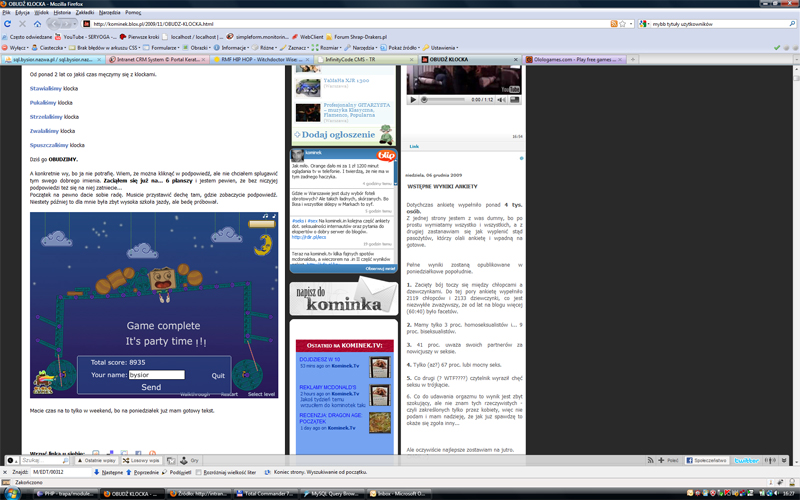This screenshot has height=500, width=800.
Task: Reload the page with the refresh icon
Action: (x=7, y=24)
